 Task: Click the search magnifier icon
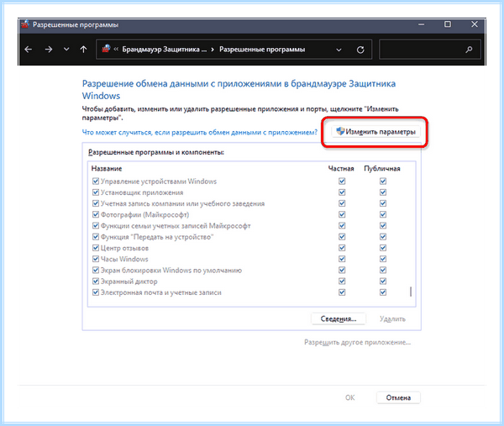[469, 50]
